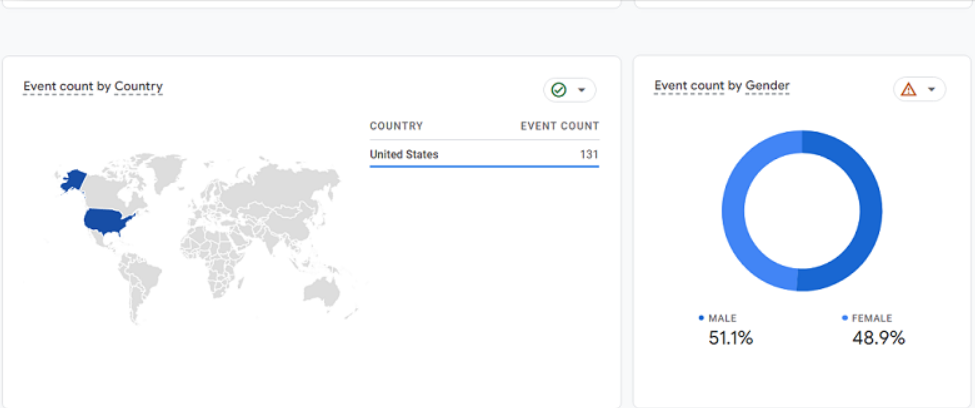Select the United States table row label
This screenshot has width=975, height=408.
coord(404,154)
